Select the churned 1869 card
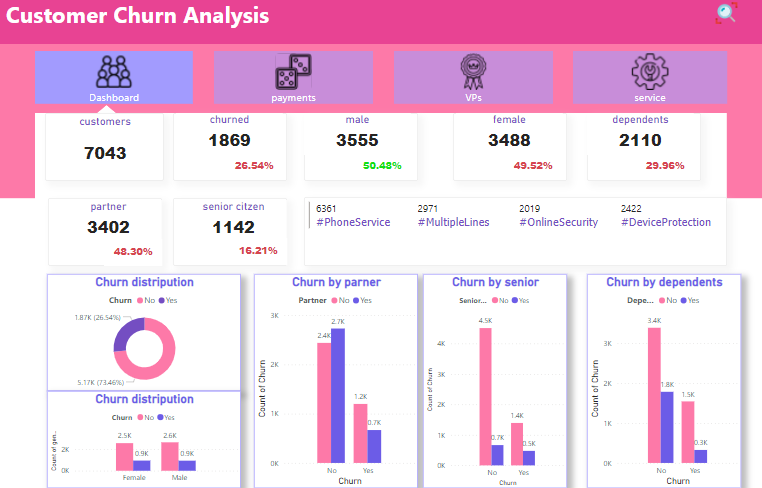The image size is (762, 488). click(230, 146)
